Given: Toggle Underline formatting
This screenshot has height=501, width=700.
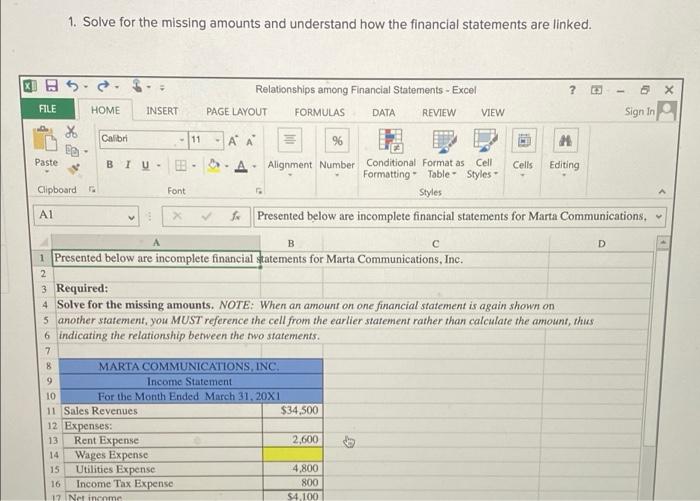Looking at the screenshot, I should (x=145, y=165).
